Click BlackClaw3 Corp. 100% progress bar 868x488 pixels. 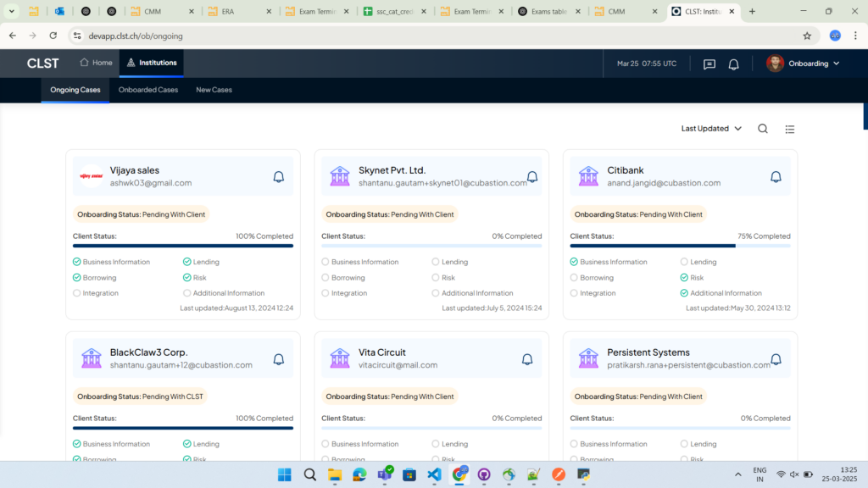click(183, 428)
